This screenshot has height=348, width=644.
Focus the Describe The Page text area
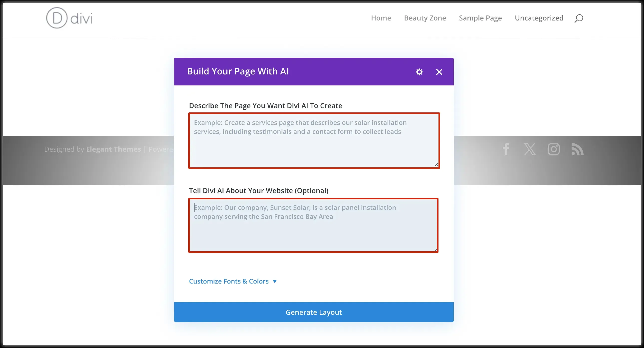314,141
